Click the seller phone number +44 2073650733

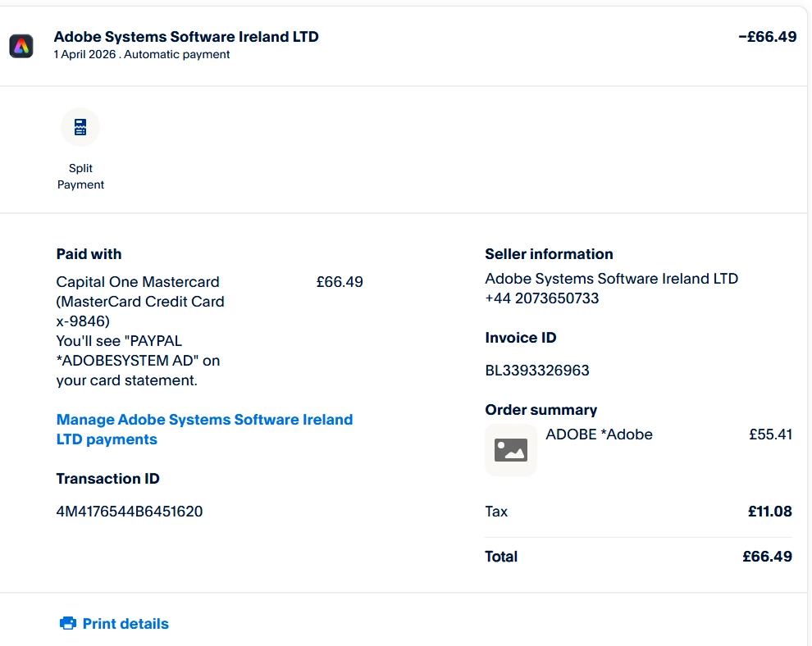tap(541, 298)
